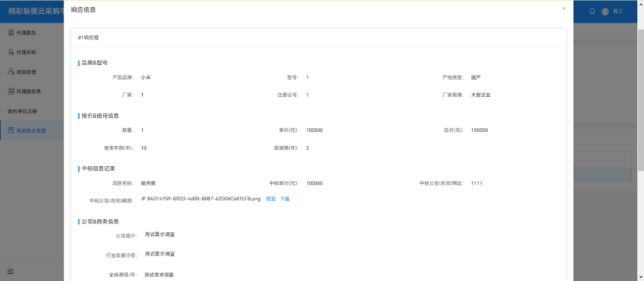Click the 代理采购 person icon in the sidebar
This screenshot has height=281, width=644.
pyautogui.click(x=11, y=52)
